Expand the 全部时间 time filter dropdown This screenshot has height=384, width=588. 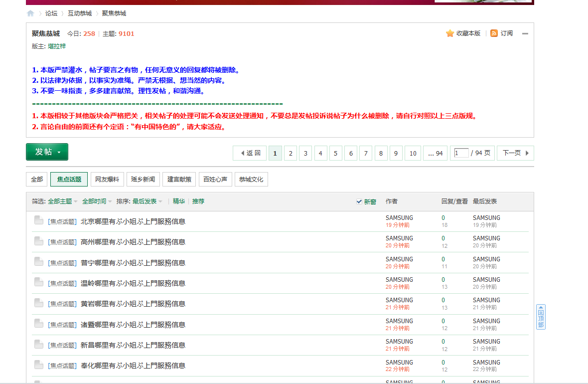97,201
